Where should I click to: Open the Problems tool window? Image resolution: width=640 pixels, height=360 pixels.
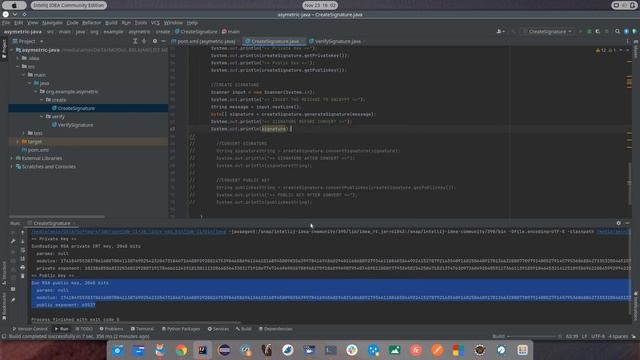[x=111, y=329]
